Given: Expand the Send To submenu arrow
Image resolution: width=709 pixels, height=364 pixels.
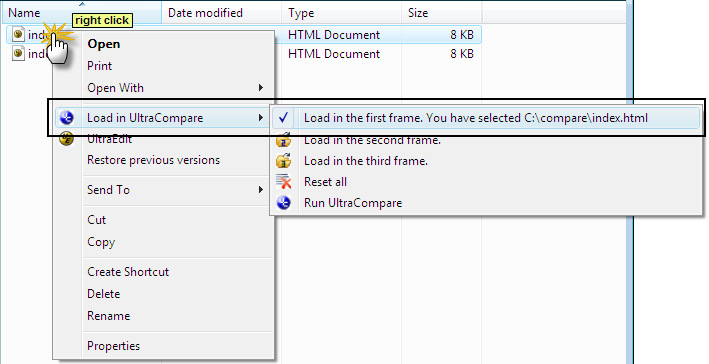Looking at the screenshot, I should [x=261, y=190].
